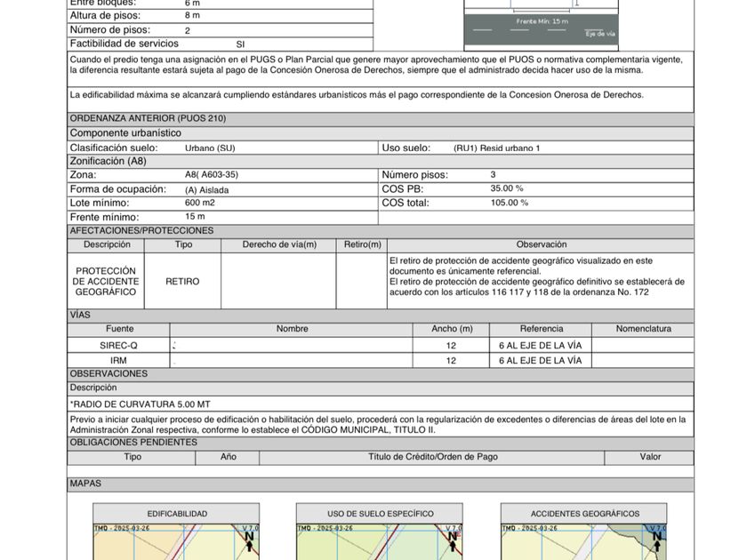The height and width of the screenshot is (560, 747).
Task: Select the COS total value '105.00 %'
Action: [510, 203]
